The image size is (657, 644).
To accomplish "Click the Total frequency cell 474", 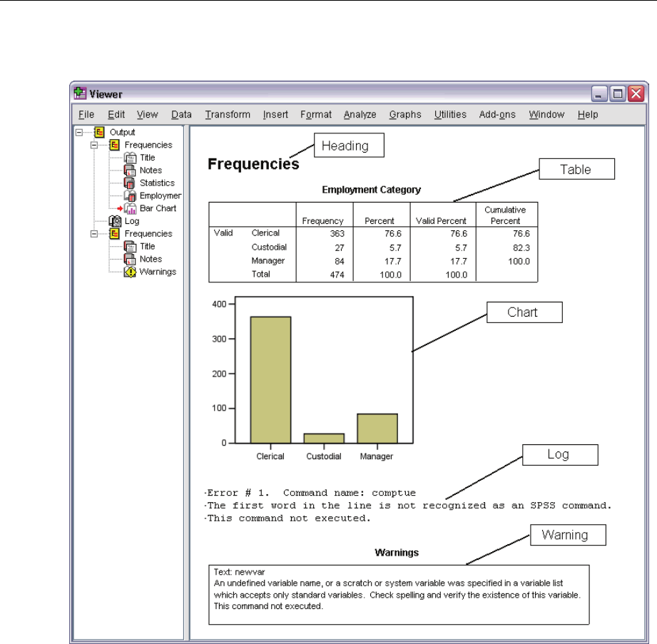I will [x=337, y=275].
